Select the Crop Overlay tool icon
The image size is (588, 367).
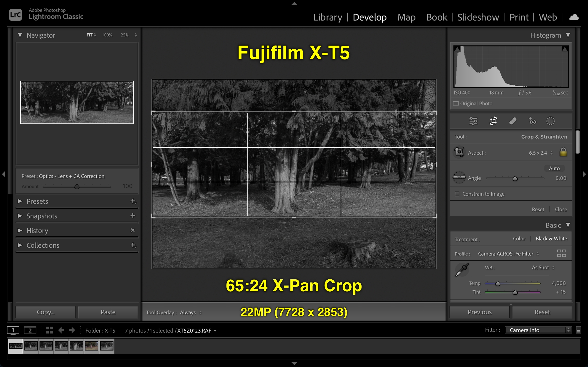tap(493, 121)
